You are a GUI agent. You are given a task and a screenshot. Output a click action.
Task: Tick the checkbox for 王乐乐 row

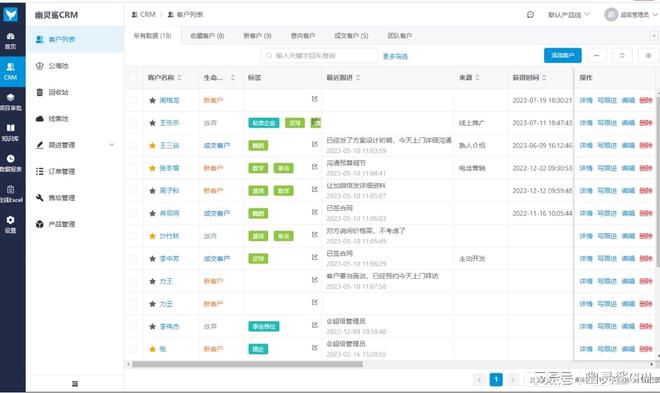(133, 123)
